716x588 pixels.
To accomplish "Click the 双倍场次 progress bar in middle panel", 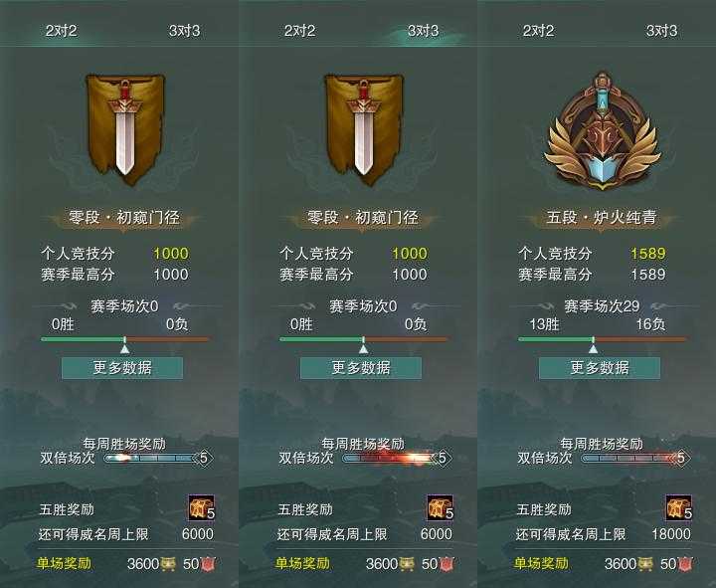I will coord(392,458).
